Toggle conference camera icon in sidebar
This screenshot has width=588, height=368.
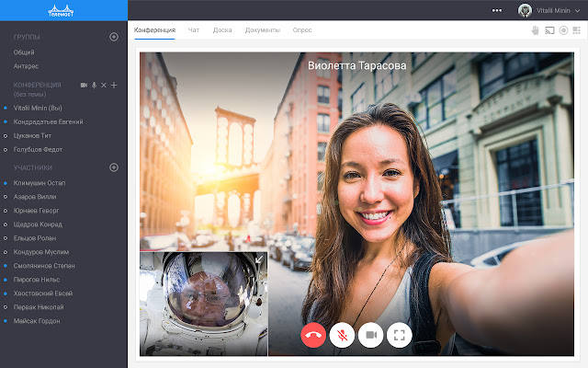[x=84, y=86]
